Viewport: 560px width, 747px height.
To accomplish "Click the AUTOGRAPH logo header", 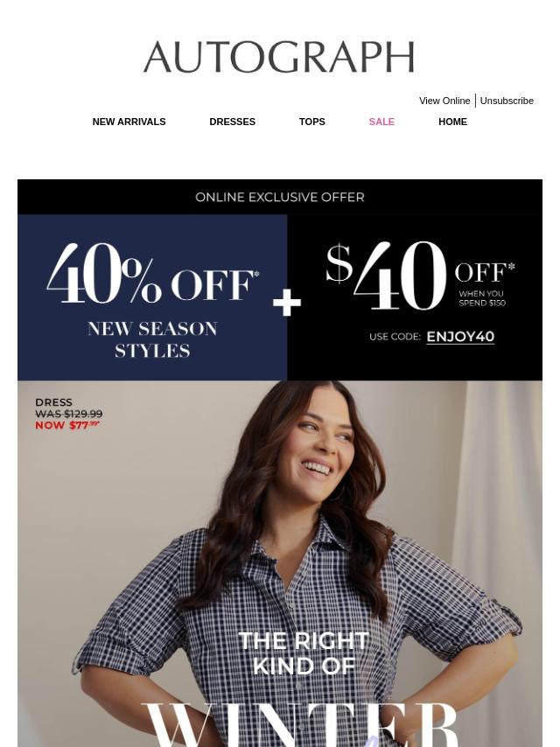I will tap(279, 57).
